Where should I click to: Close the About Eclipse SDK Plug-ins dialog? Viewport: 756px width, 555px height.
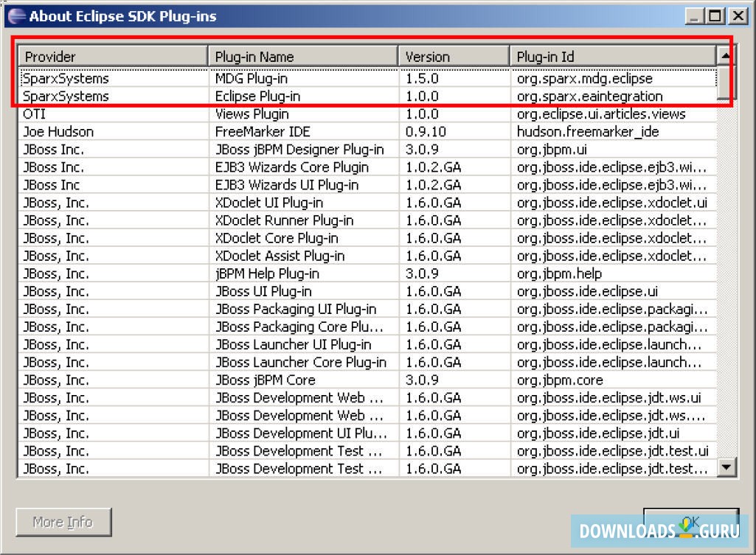(x=738, y=16)
